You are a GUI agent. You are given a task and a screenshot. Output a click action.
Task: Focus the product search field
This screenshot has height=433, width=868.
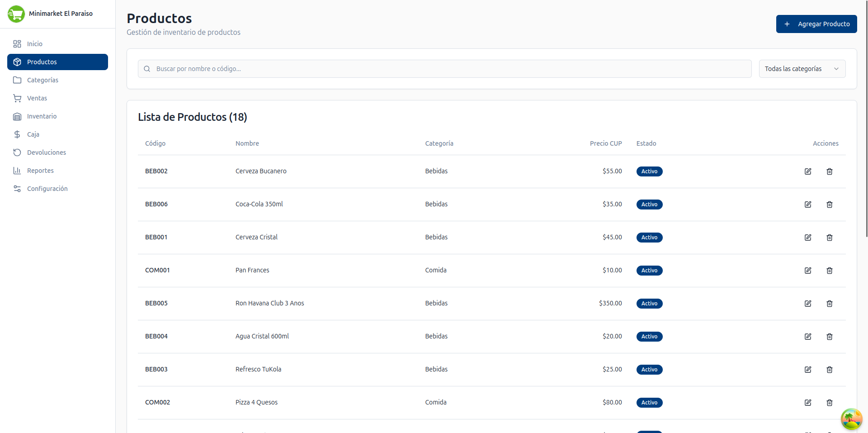pyautogui.click(x=444, y=69)
